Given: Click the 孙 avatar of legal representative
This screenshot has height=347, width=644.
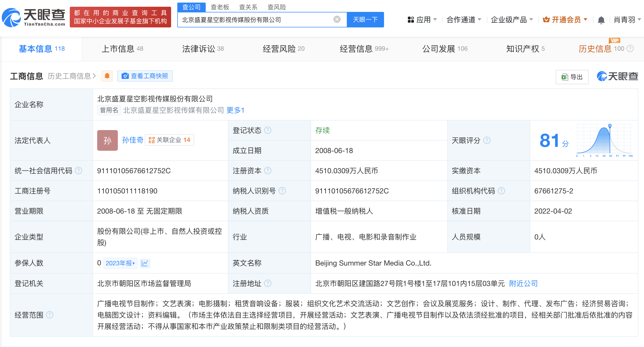Looking at the screenshot, I should click(x=108, y=140).
